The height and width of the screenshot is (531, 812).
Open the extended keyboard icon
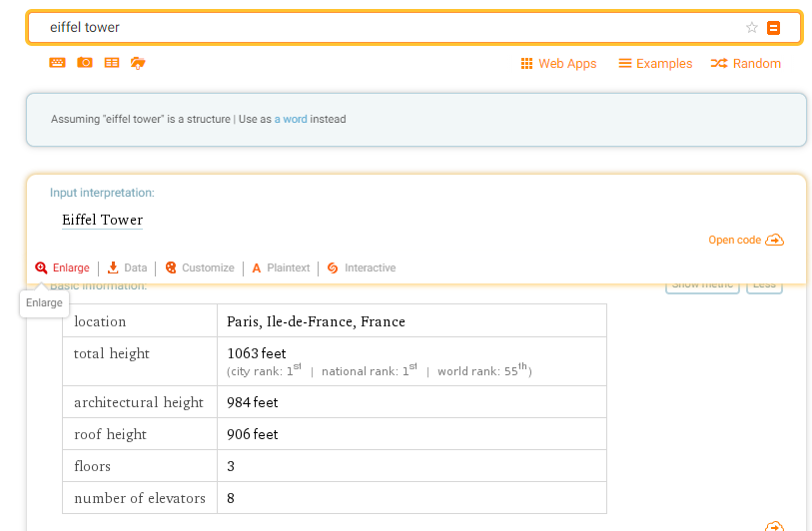tap(58, 63)
